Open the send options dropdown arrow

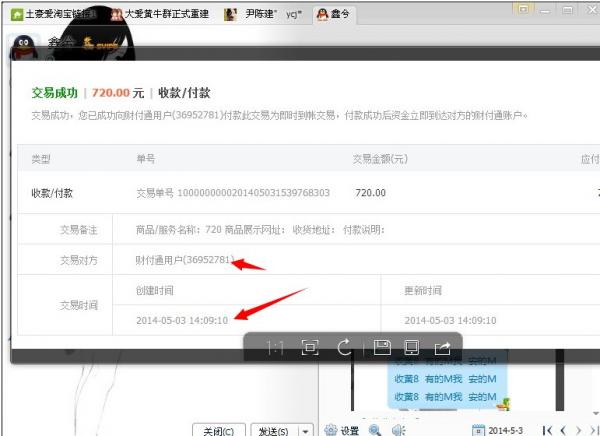305,431
